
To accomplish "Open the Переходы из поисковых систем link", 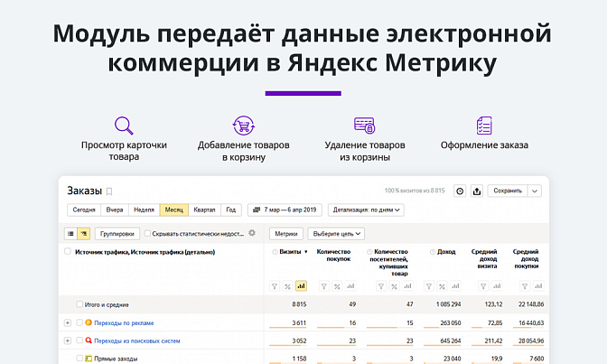I will (137, 341).
